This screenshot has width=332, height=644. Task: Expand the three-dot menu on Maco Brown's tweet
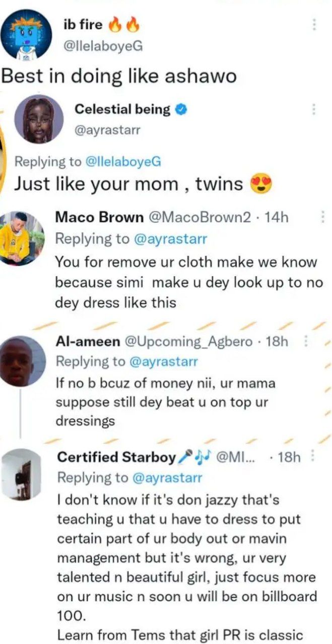(322, 217)
